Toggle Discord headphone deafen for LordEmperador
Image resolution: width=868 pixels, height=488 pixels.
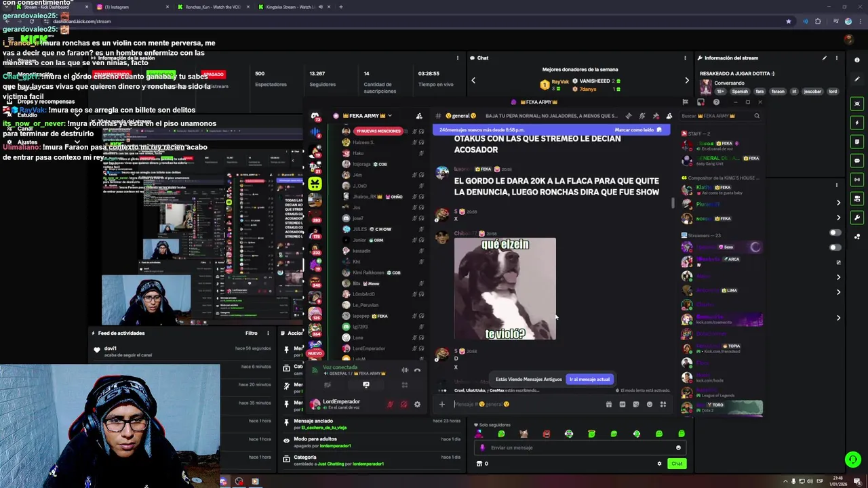pyautogui.click(x=403, y=405)
